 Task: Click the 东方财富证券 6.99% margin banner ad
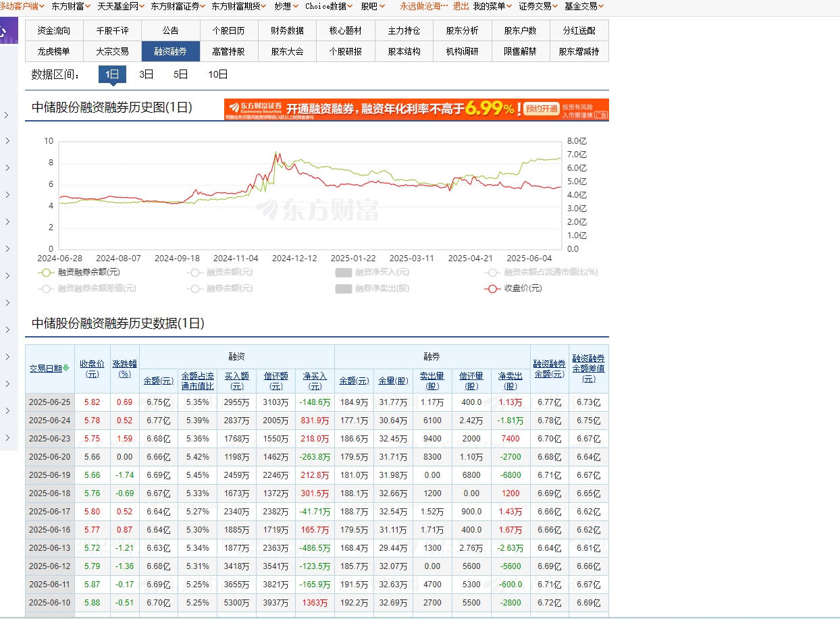coord(417,109)
